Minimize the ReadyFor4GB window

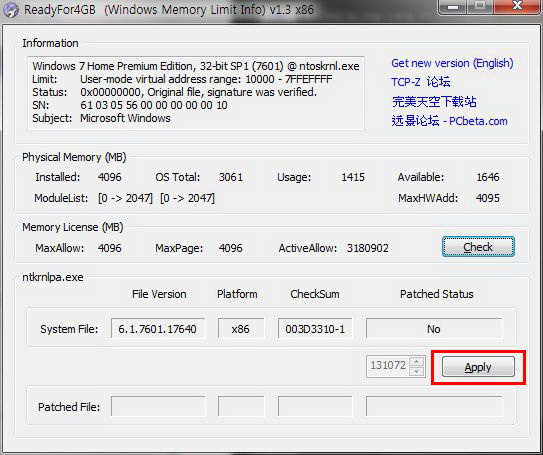pos(452,7)
